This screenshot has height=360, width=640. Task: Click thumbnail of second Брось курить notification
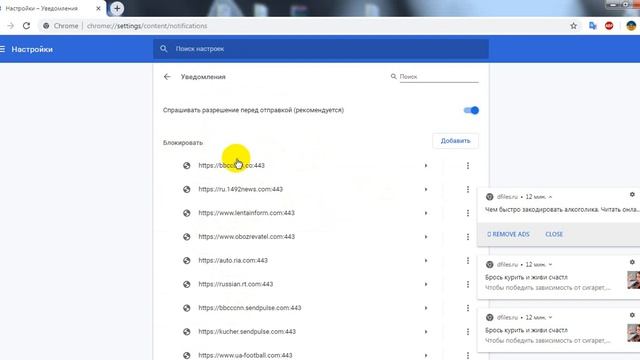633,280
